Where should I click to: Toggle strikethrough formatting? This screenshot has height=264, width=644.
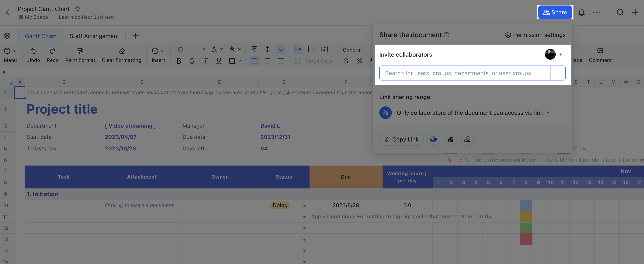click(x=192, y=61)
